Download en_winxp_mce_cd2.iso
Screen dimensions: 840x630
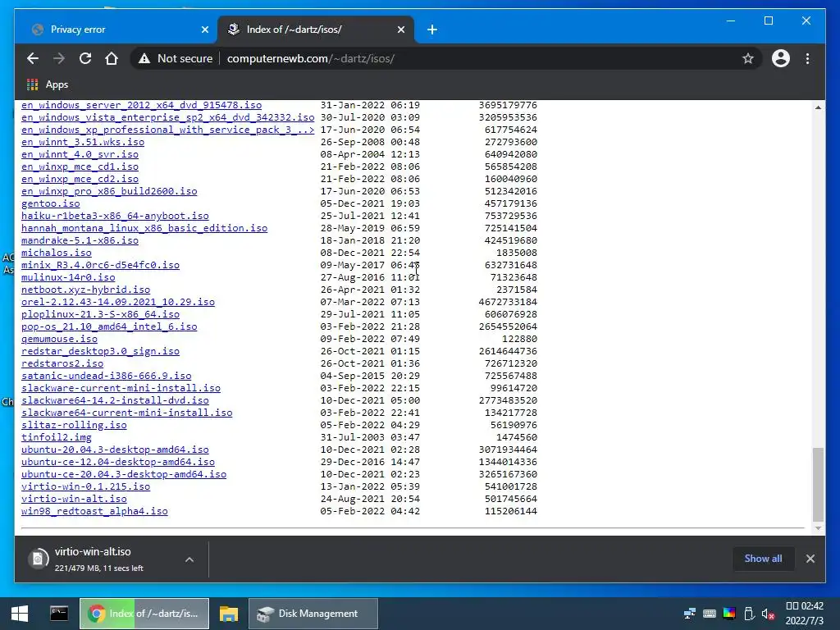pyautogui.click(x=80, y=179)
